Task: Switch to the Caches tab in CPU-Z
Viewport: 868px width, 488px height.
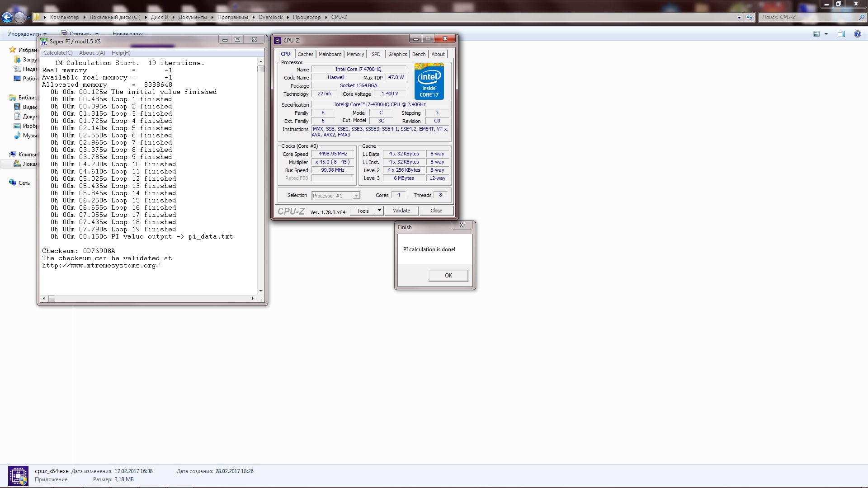Action: (x=306, y=54)
